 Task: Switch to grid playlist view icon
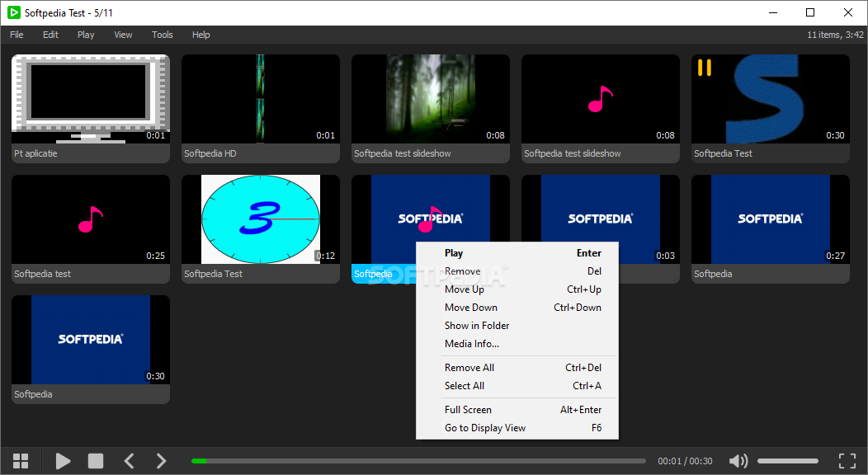(x=21, y=461)
